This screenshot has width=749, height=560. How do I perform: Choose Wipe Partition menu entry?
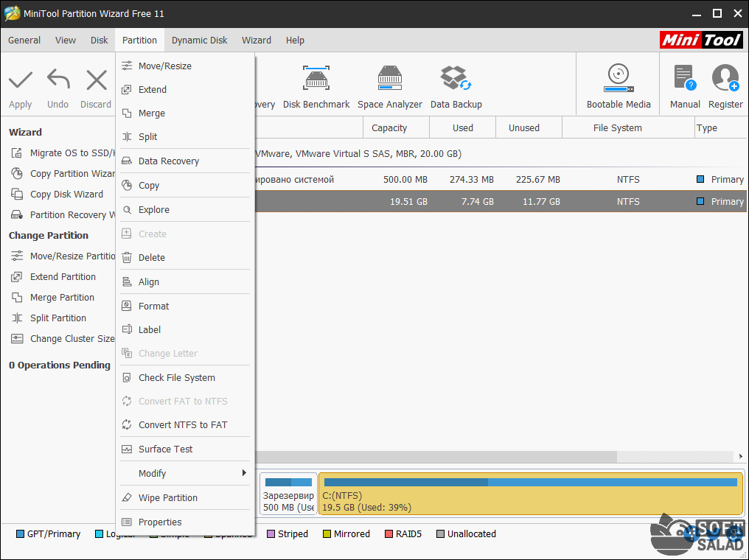(168, 498)
